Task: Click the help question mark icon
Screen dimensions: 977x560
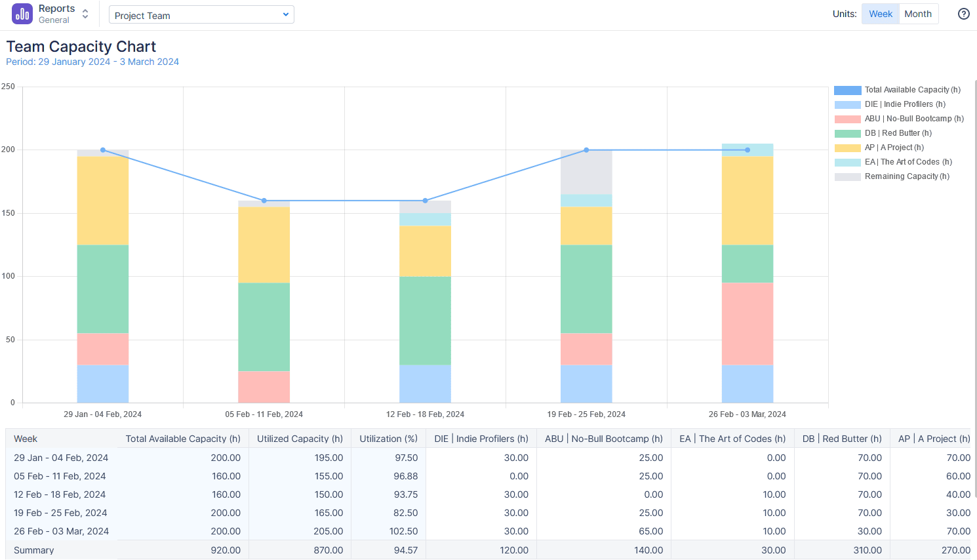Action: point(963,13)
